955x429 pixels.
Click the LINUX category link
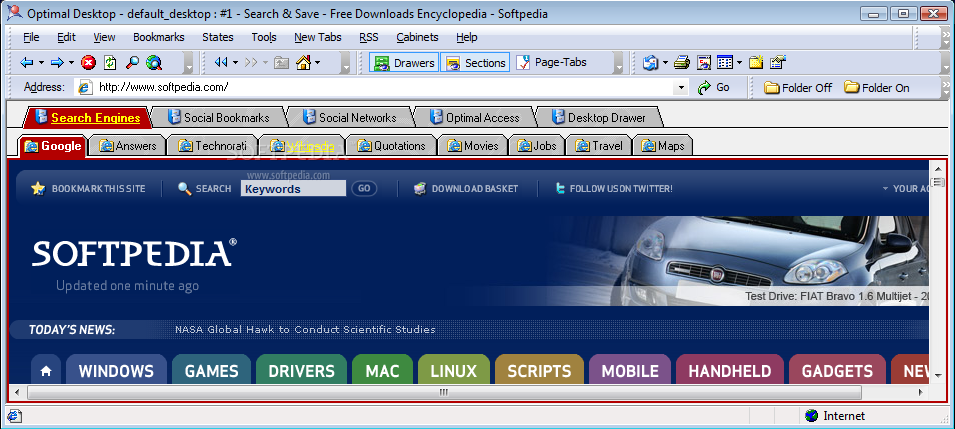point(454,370)
